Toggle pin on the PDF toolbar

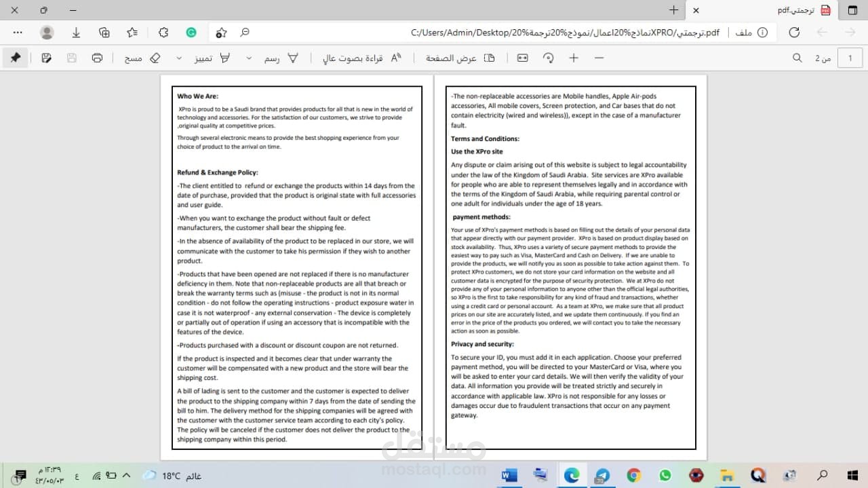click(x=15, y=58)
